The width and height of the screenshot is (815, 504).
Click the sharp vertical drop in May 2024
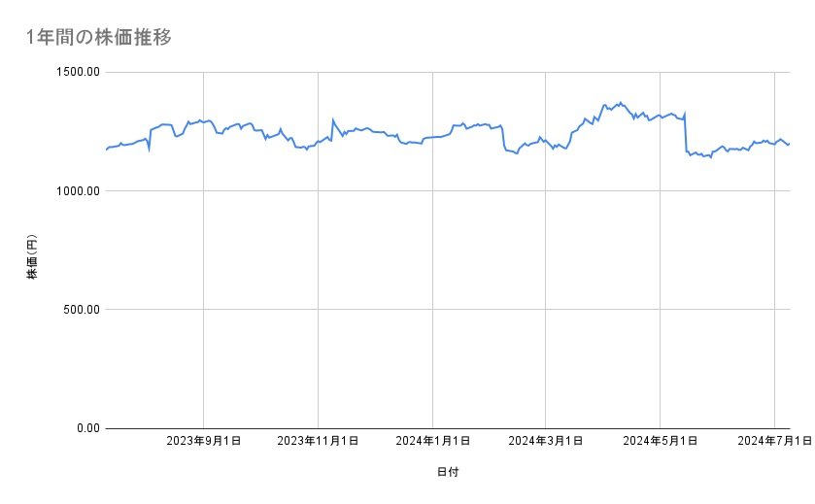coord(686,133)
